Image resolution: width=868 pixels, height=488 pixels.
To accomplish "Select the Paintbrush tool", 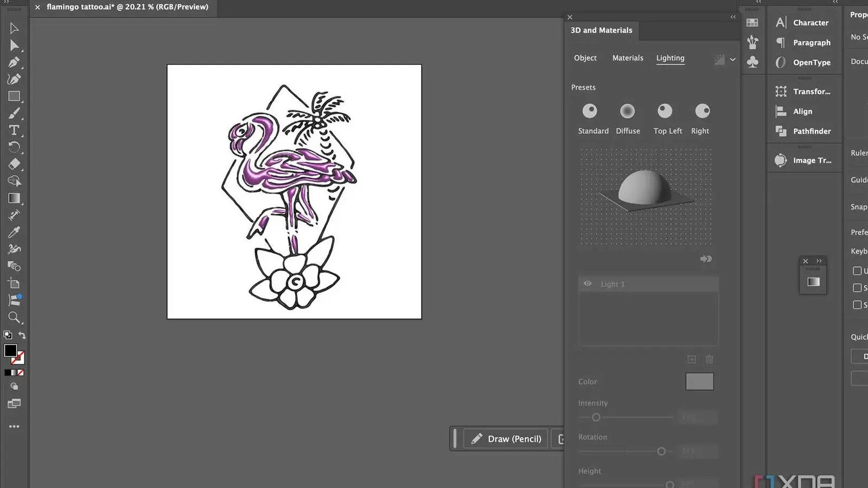I will pos(14,113).
